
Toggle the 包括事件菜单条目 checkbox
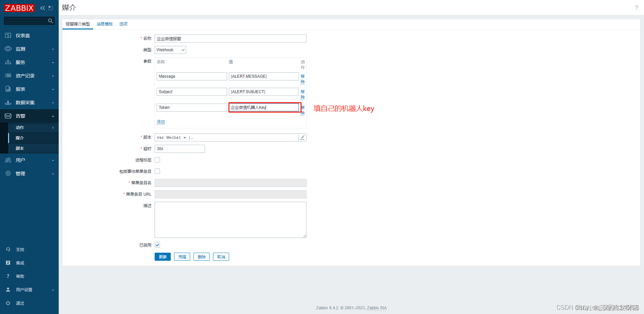157,171
